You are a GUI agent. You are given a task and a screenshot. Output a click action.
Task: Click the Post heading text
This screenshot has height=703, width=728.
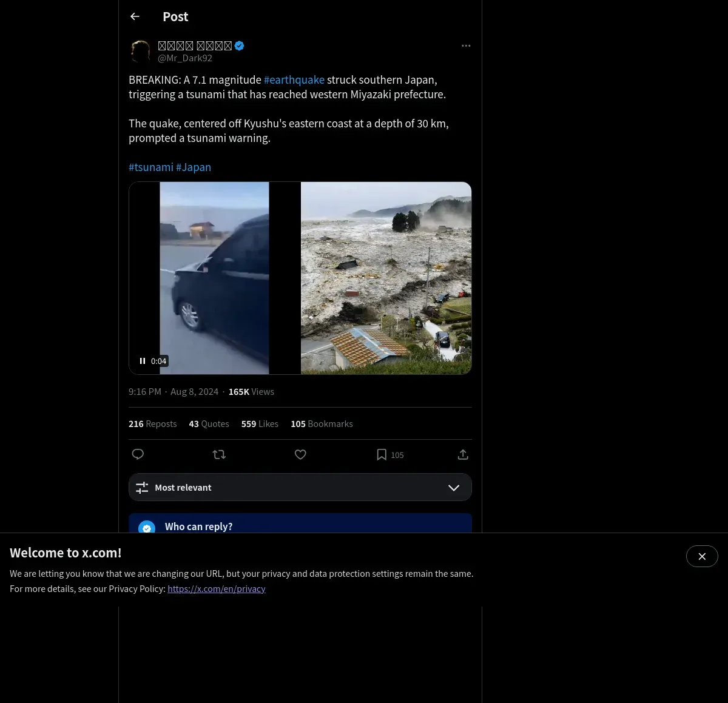click(x=175, y=17)
